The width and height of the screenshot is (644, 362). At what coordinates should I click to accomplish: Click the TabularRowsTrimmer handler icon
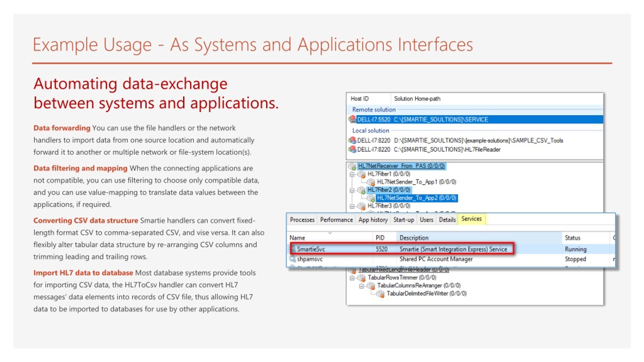click(361, 278)
